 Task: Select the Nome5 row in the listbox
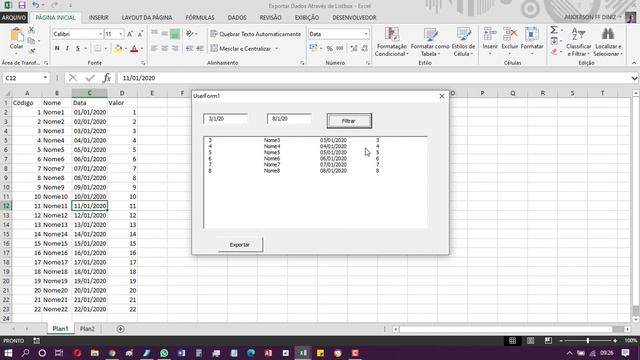(315, 152)
